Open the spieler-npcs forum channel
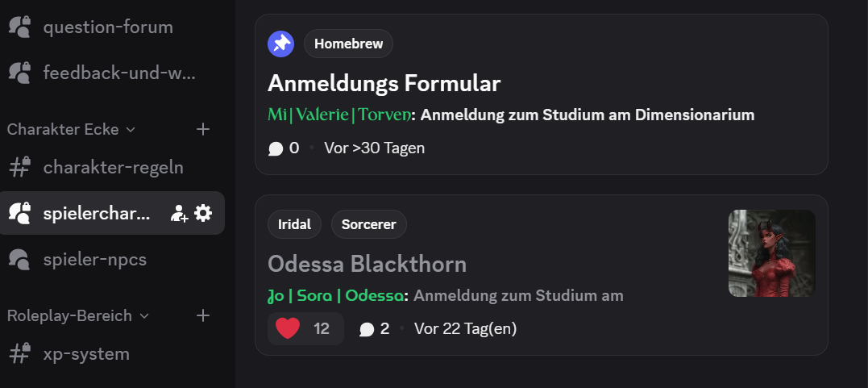Screen dimensions: 868x388 [x=94, y=259]
